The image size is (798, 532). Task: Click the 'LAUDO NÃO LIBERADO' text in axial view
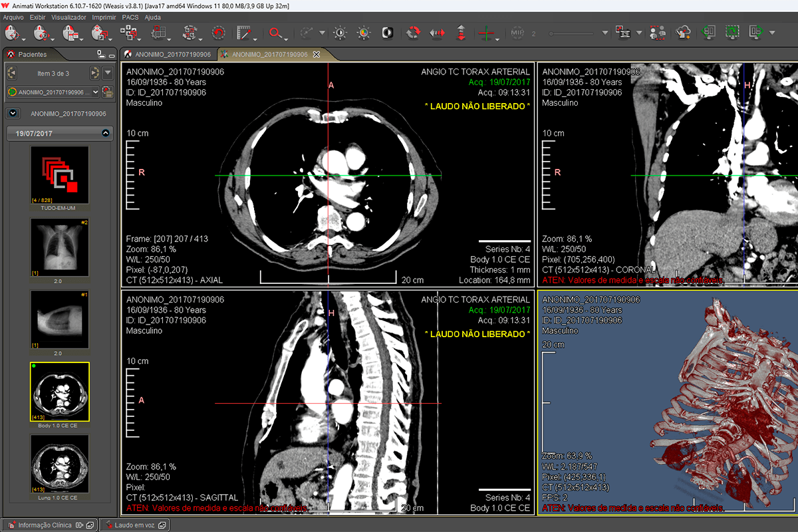point(477,106)
